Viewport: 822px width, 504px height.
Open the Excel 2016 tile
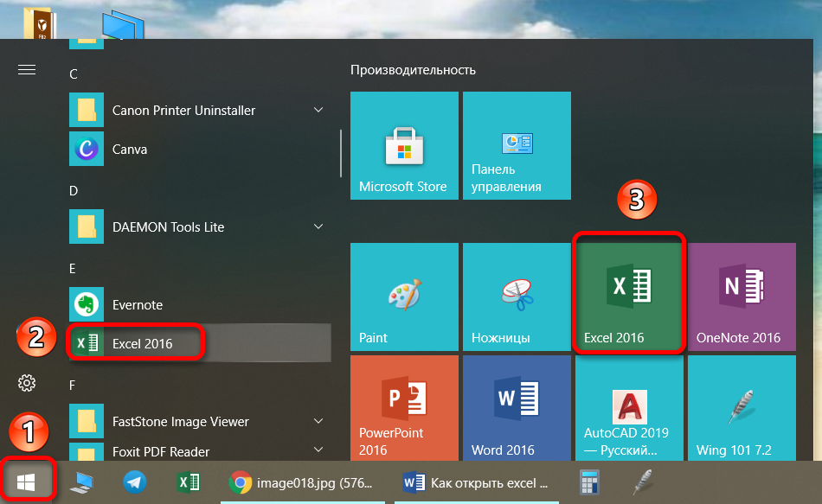pyautogui.click(x=628, y=296)
